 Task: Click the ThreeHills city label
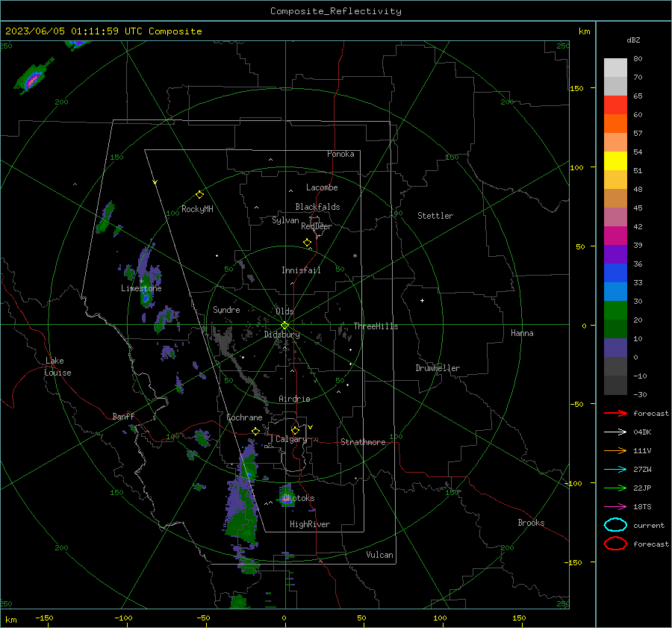coord(376,326)
